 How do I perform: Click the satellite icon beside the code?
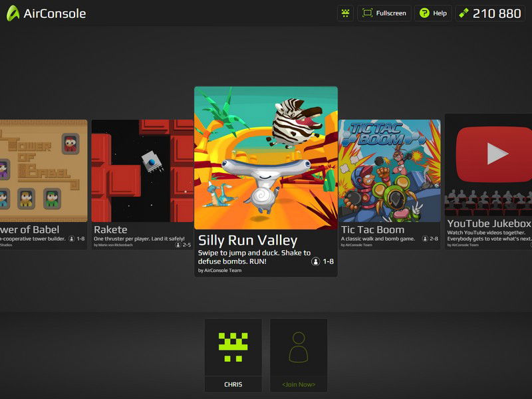pos(464,13)
